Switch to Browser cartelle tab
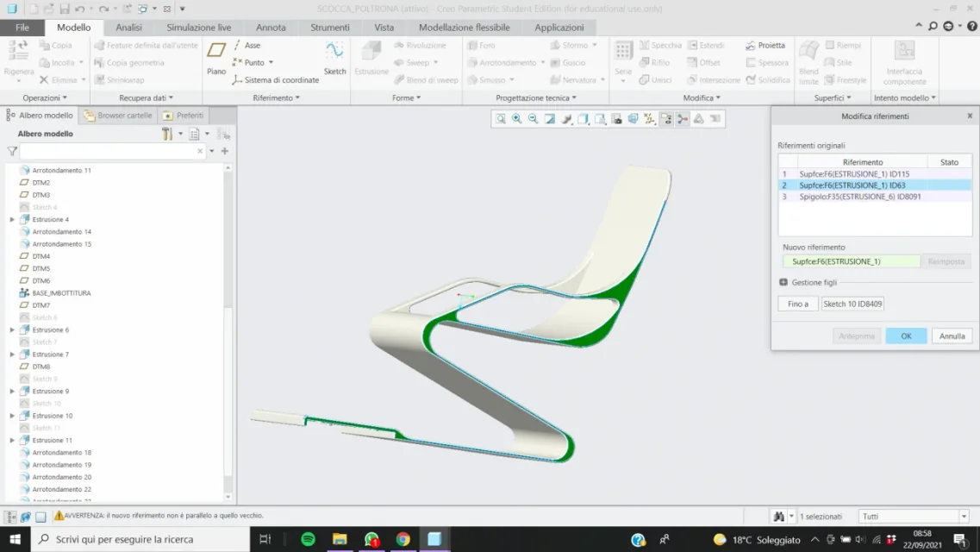 click(x=119, y=115)
